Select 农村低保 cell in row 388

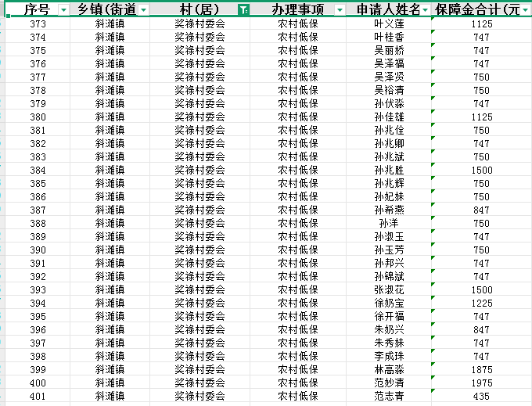click(x=298, y=223)
